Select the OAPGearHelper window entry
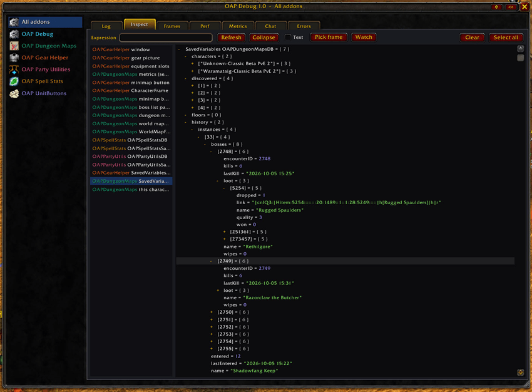This screenshot has height=392, width=532. (x=131, y=49)
